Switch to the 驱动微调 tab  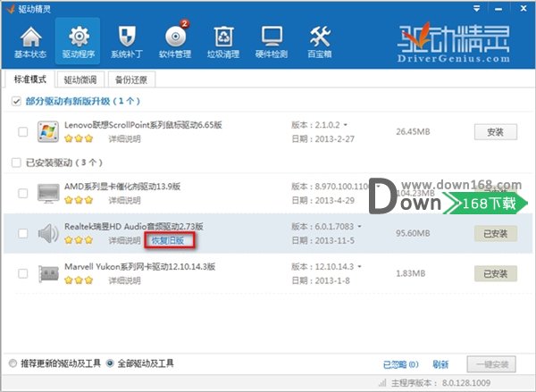pos(80,80)
